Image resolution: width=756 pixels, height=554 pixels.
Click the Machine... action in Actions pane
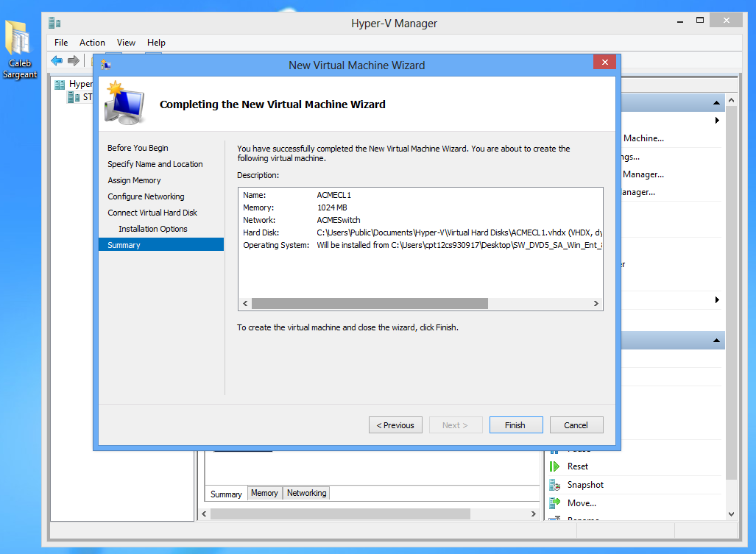[x=643, y=138]
